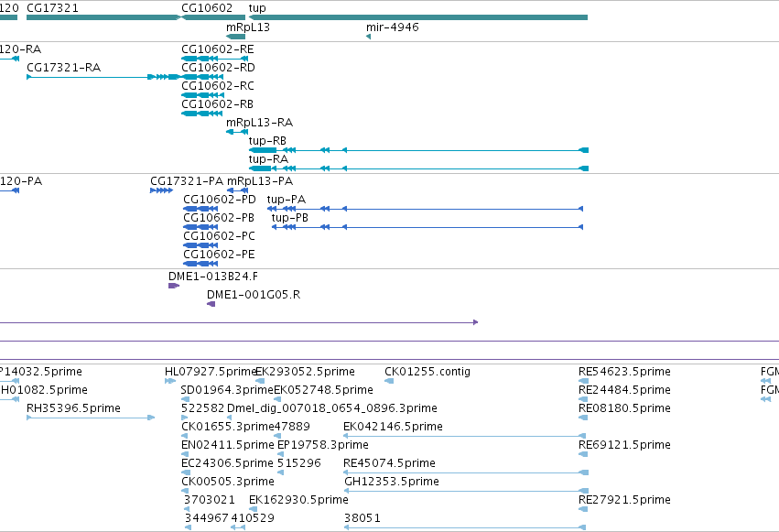Click the tup-PB protein label

click(x=289, y=218)
